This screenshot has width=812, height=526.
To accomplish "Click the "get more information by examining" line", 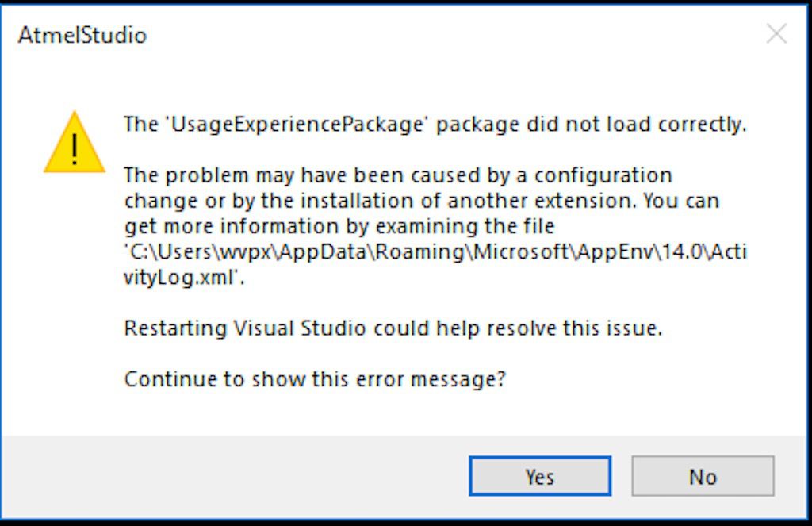I will (339, 226).
